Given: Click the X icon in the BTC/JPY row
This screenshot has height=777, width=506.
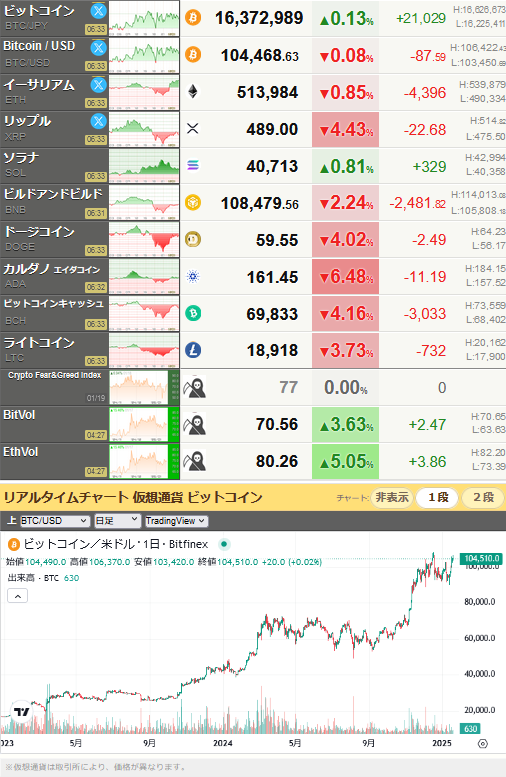Looking at the screenshot, I should 99,10.
